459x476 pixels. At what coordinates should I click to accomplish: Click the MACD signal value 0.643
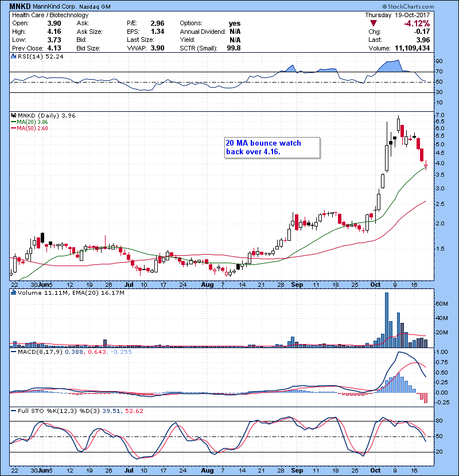tap(97, 352)
